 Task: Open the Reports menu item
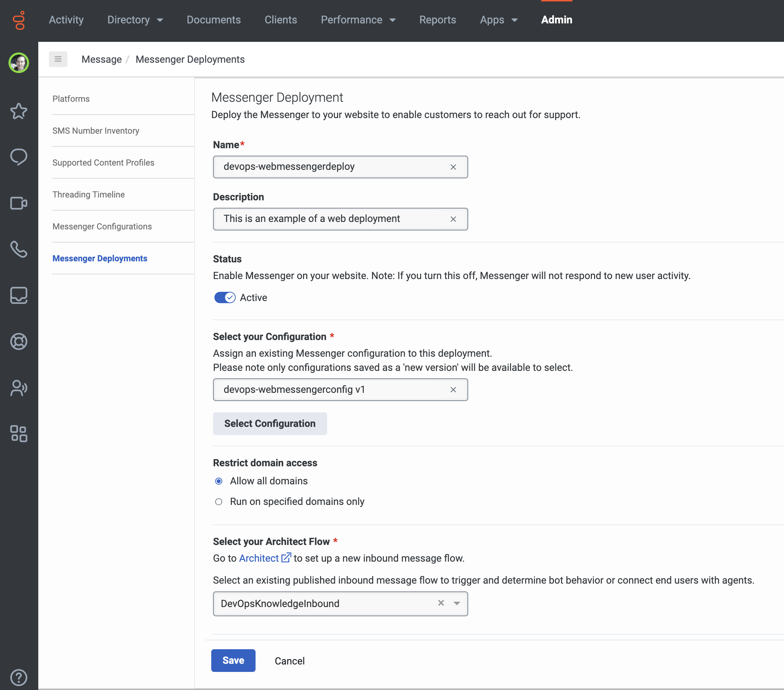438,20
